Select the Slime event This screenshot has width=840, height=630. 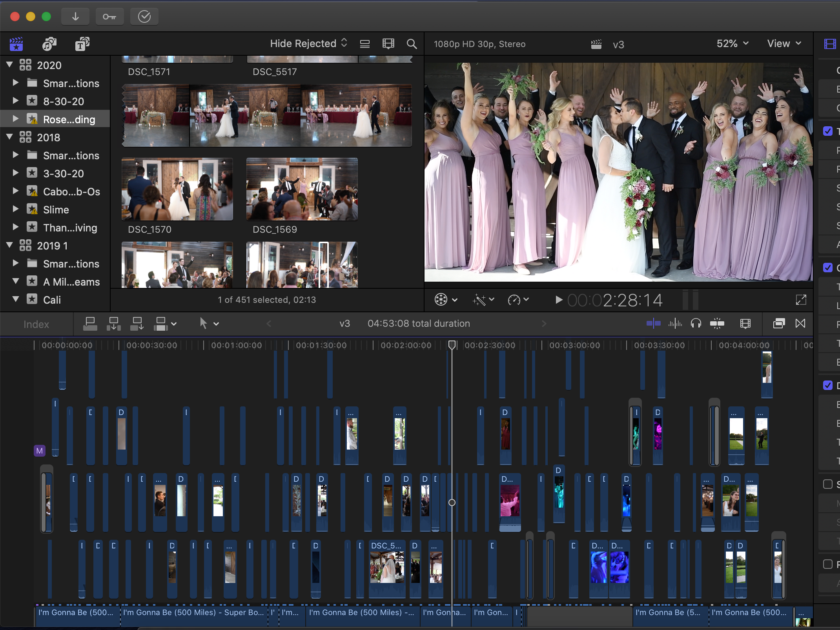tap(56, 209)
